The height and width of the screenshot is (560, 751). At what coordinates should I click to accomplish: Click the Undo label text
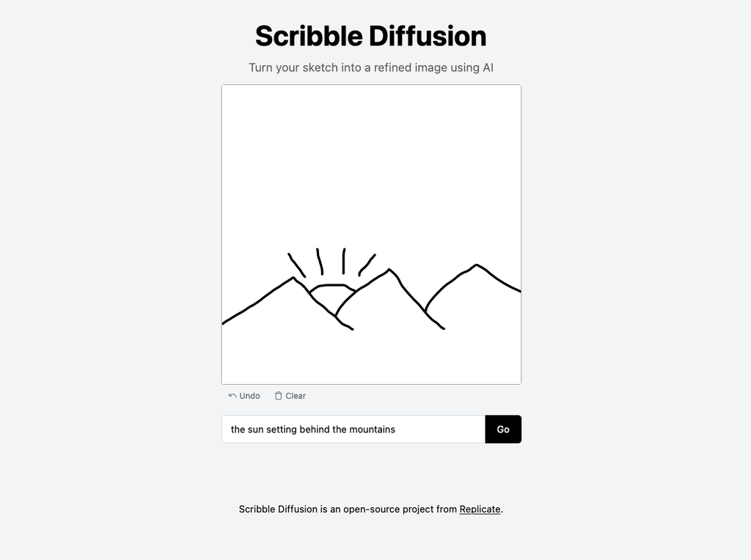[x=250, y=396]
